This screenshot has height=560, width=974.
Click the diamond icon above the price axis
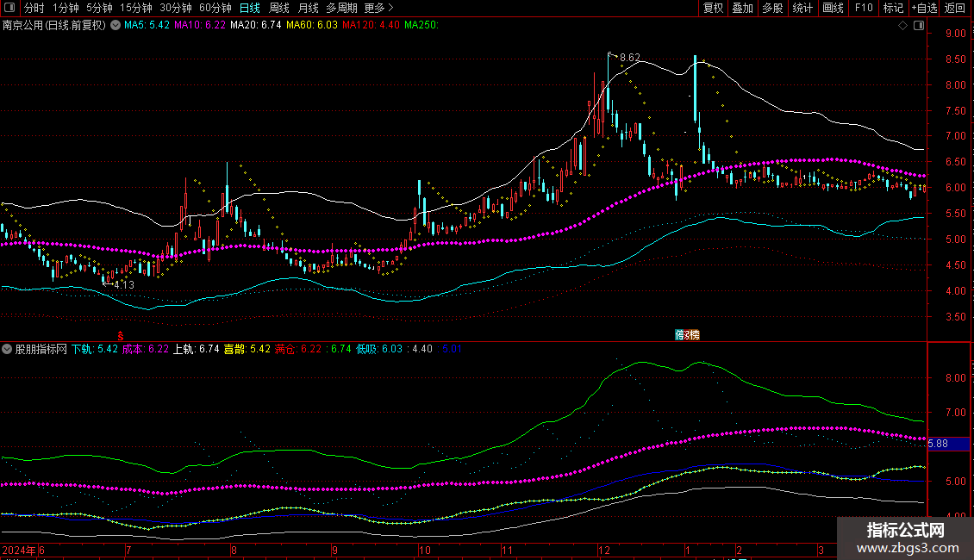[x=902, y=26]
